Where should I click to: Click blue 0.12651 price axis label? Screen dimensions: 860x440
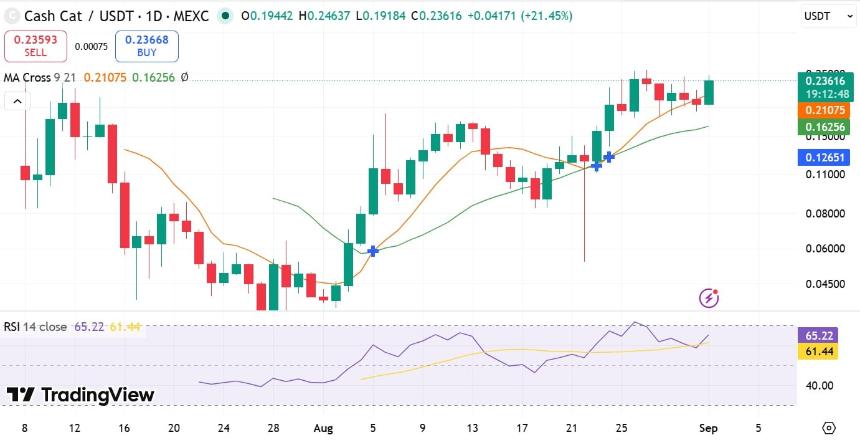(x=824, y=158)
